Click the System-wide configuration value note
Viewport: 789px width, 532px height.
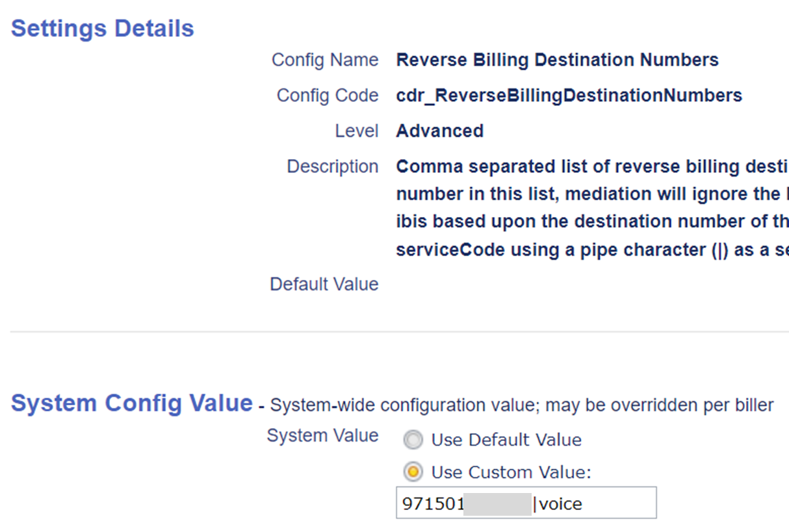[x=521, y=406]
